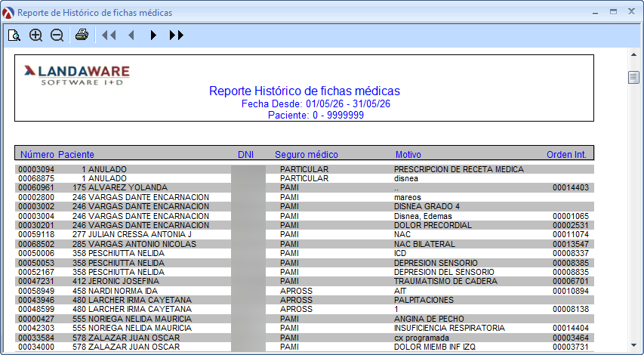Click motive DEPRESION SENSORIO
Viewport: 644px width, 355px height.
[436, 263]
